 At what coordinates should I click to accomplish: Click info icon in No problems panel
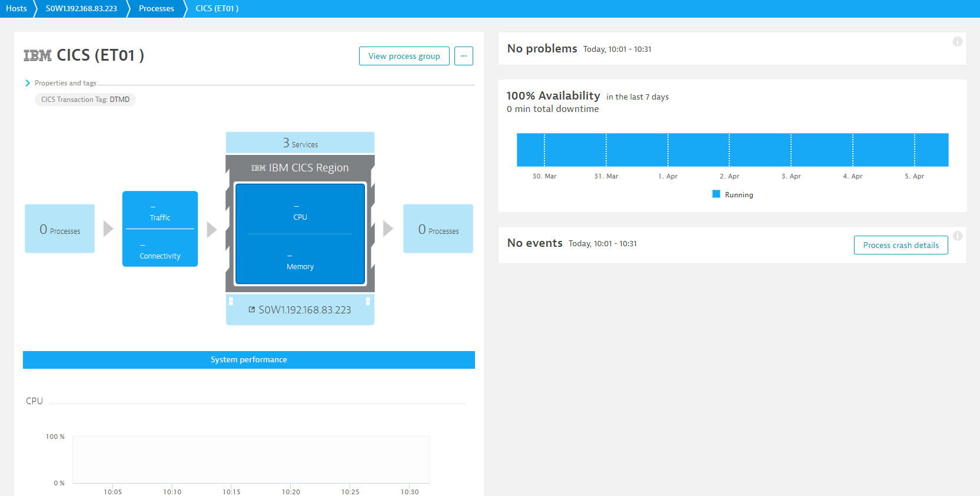(x=958, y=41)
